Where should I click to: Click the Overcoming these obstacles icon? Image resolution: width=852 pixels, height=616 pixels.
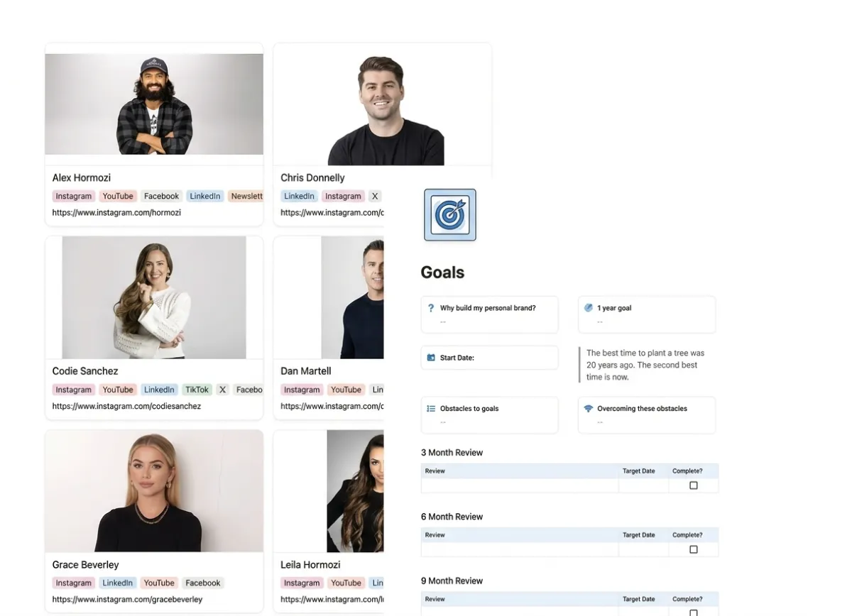588,409
